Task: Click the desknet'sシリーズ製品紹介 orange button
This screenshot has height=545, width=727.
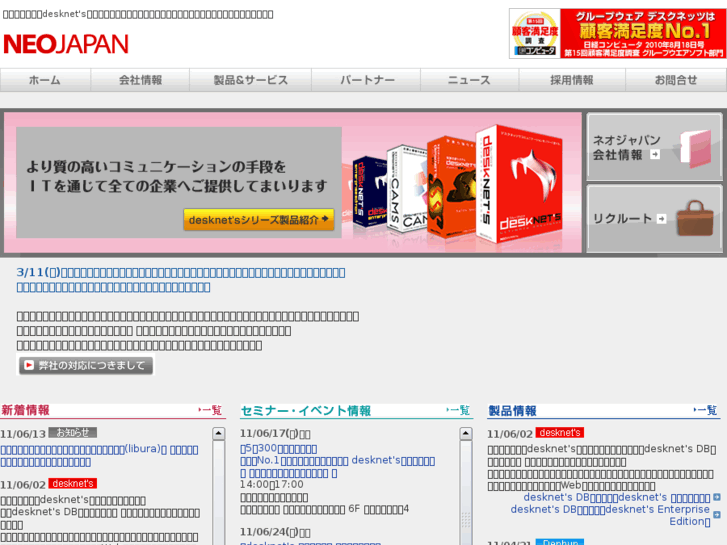Action: 259,219
